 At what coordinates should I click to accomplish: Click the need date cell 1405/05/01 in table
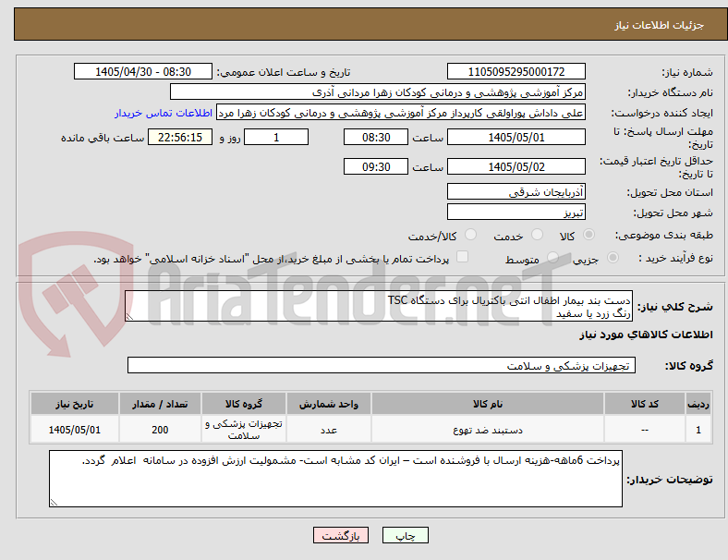pyautogui.click(x=75, y=430)
